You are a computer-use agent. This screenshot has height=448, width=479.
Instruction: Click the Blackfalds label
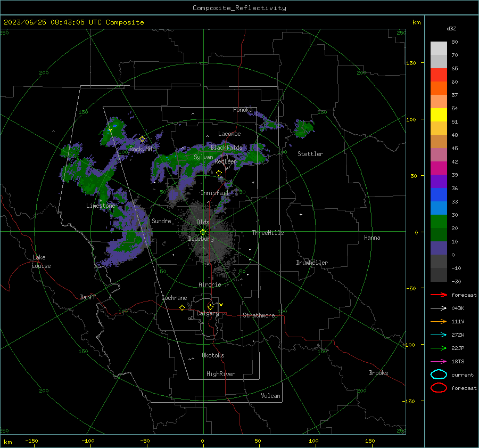(226, 148)
